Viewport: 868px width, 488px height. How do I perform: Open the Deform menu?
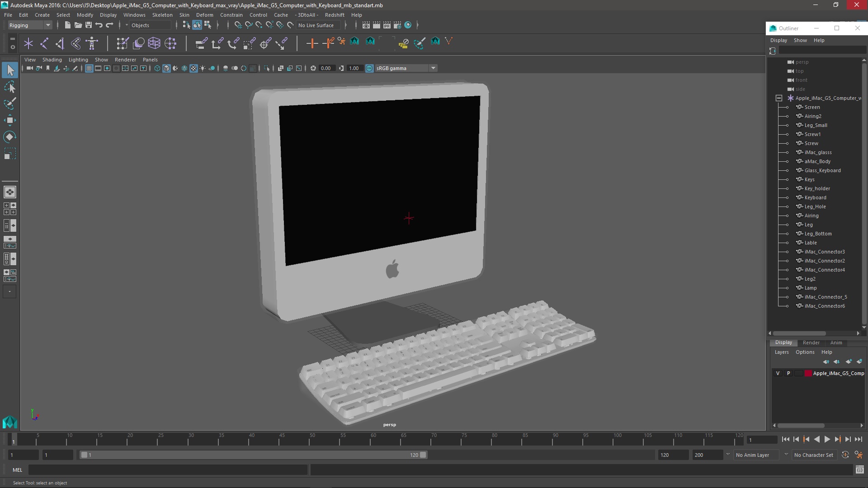point(204,15)
